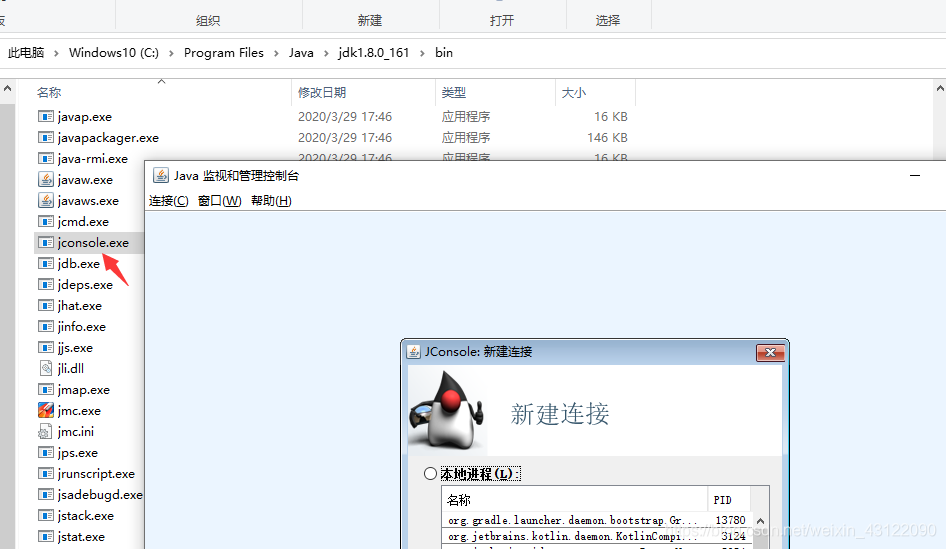Click the jrunscript.exe file icon
Viewport: 946px width, 549px height.
(45, 474)
